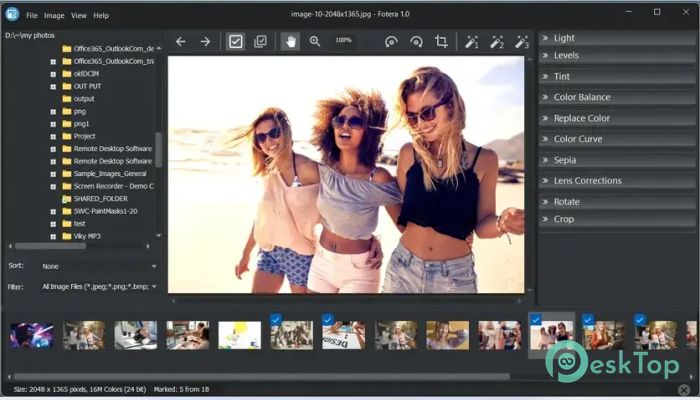Expand the Color Balance panel
This screenshot has height=400, width=700.
point(617,97)
